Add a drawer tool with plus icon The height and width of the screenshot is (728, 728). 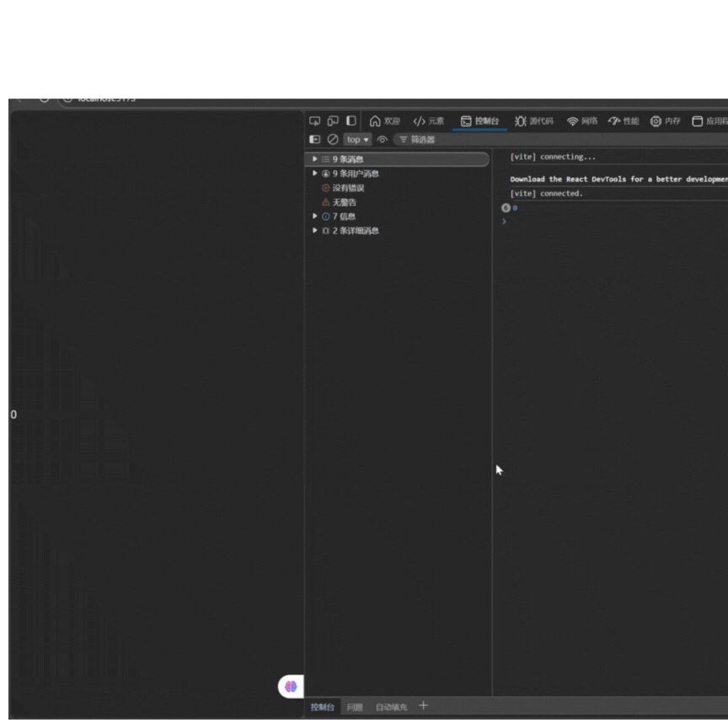pos(423,706)
